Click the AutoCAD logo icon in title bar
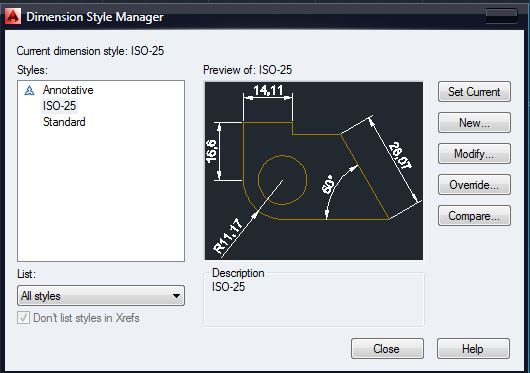 (x=13, y=16)
